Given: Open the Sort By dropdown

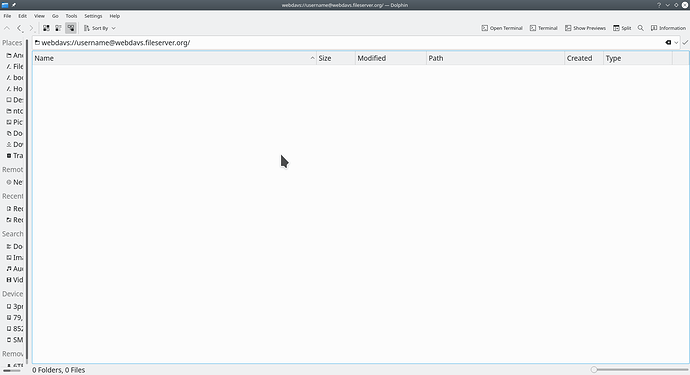Looking at the screenshot, I should (100, 28).
